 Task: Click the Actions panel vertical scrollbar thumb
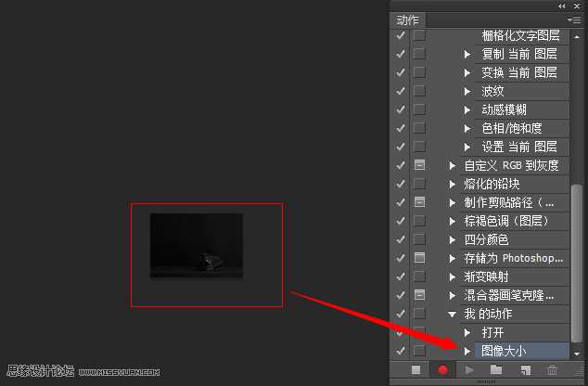[x=577, y=264]
